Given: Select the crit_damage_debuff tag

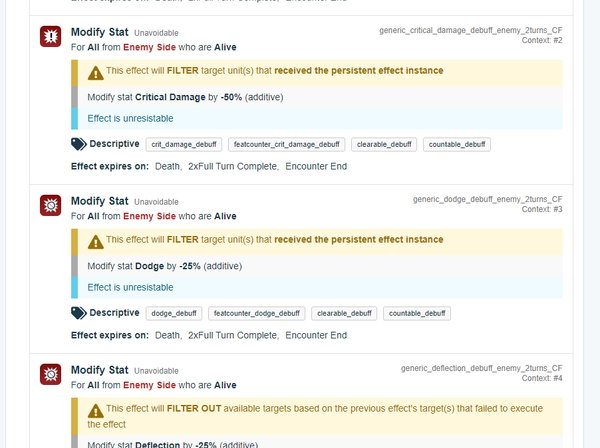Looking at the screenshot, I should pos(184,145).
